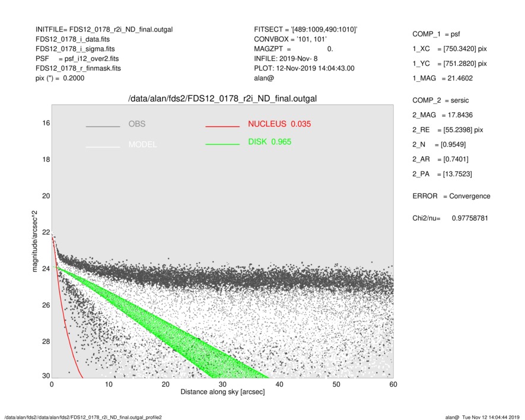
Task: Select the 1_MAG = 21.4602 value
Action: 444,77
